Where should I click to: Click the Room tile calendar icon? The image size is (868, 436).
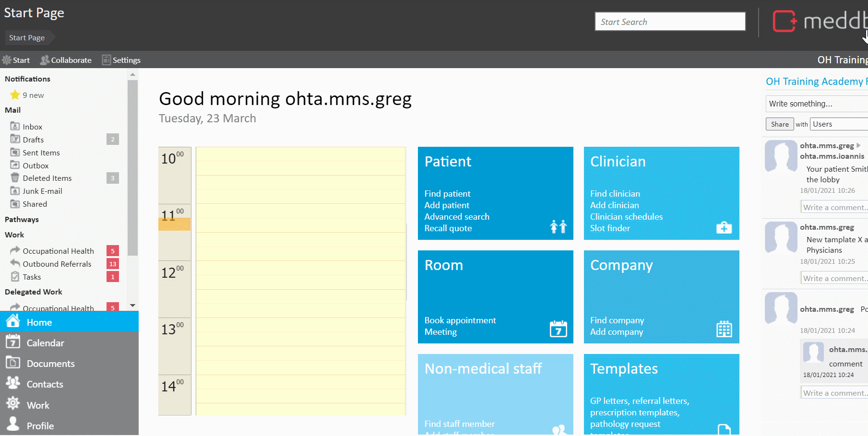[x=558, y=329]
